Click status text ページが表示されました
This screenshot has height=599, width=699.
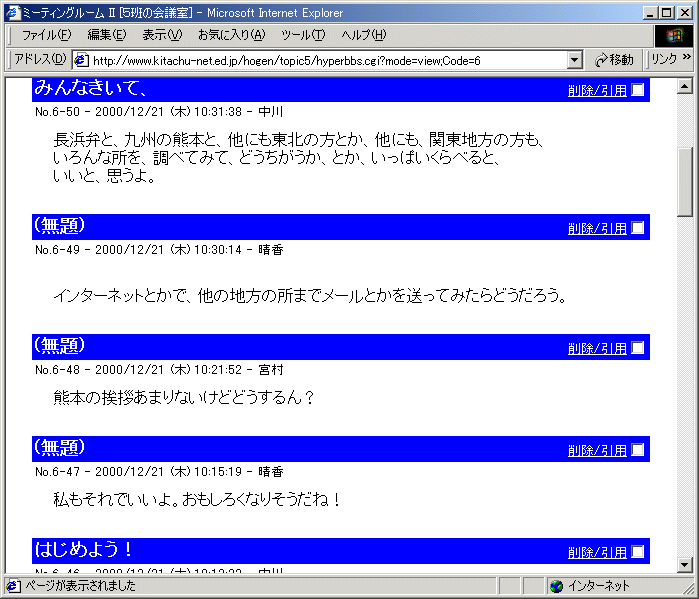pyautogui.click(x=80, y=586)
